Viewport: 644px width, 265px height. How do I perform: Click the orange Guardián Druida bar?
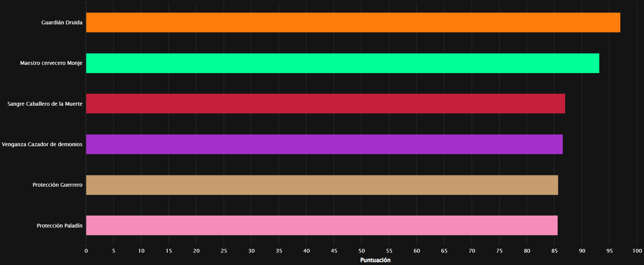[x=353, y=22]
